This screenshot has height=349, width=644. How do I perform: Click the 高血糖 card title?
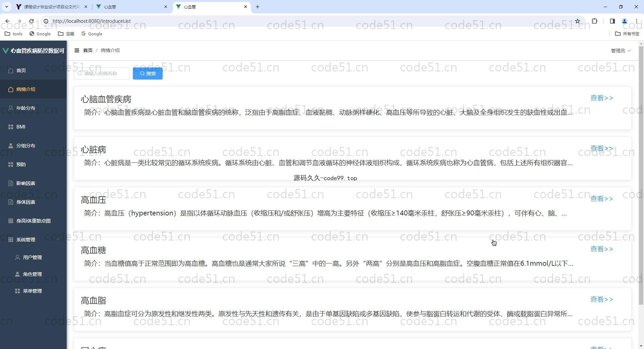click(x=94, y=250)
